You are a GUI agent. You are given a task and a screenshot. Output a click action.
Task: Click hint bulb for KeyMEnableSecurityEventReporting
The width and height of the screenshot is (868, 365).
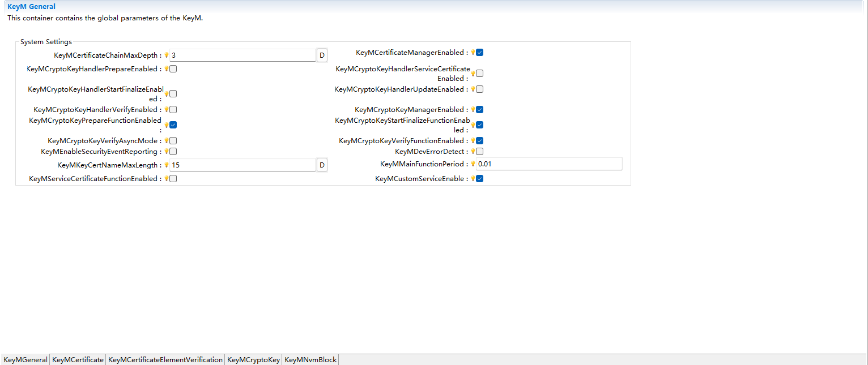coord(167,152)
